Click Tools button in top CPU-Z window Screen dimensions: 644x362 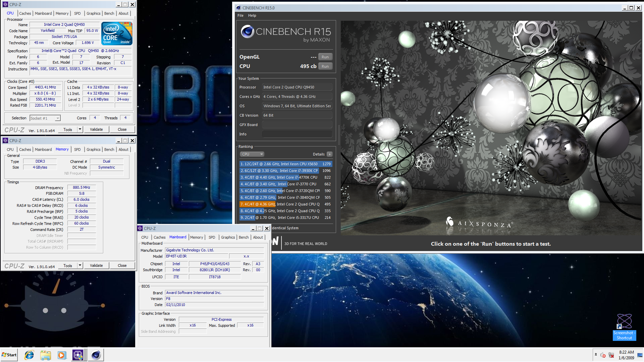coord(68,129)
